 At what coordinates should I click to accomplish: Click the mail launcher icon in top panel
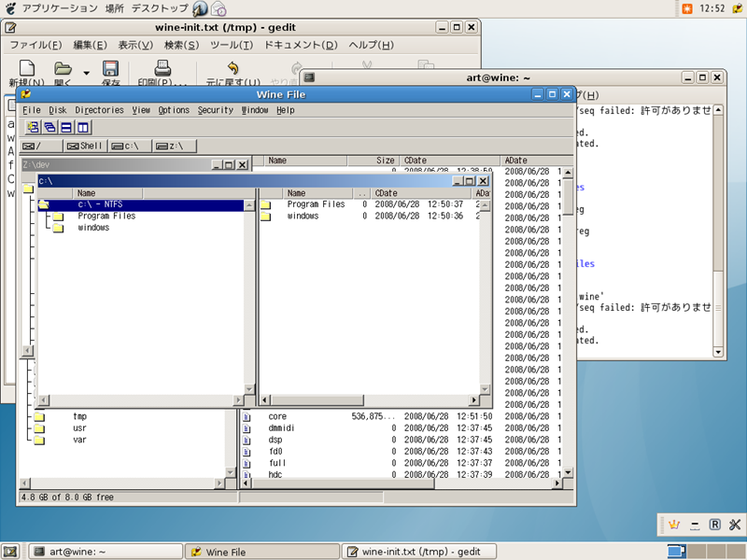[x=218, y=8]
